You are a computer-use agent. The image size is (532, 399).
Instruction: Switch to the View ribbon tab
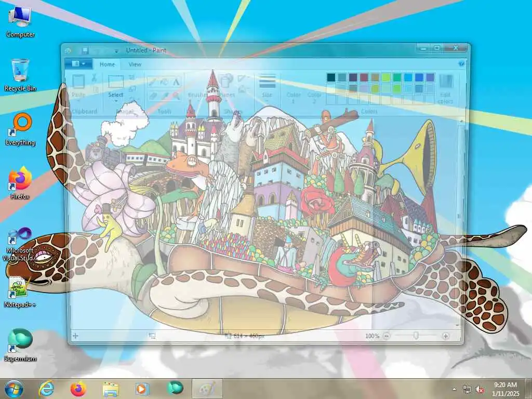point(135,64)
